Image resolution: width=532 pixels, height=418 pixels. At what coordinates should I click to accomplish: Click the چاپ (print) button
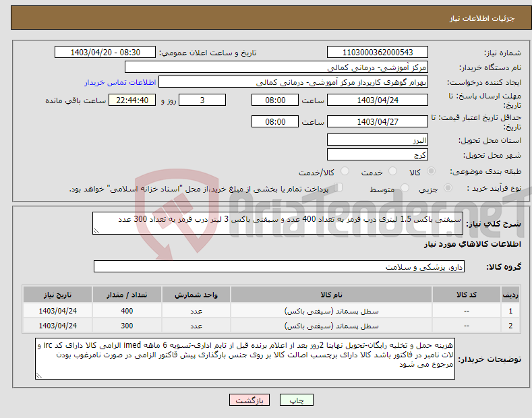tap(296, 400)
